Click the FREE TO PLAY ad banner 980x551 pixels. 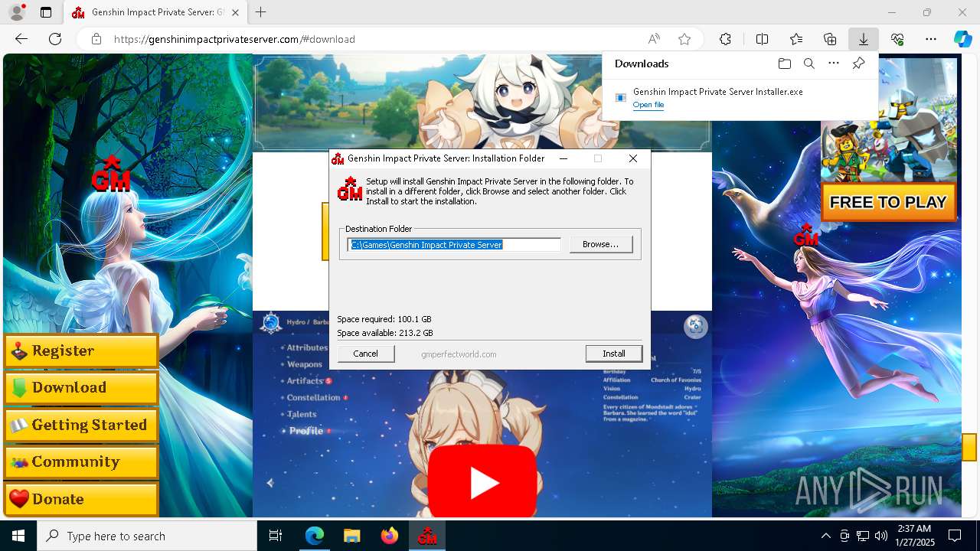tap(889, 202)
